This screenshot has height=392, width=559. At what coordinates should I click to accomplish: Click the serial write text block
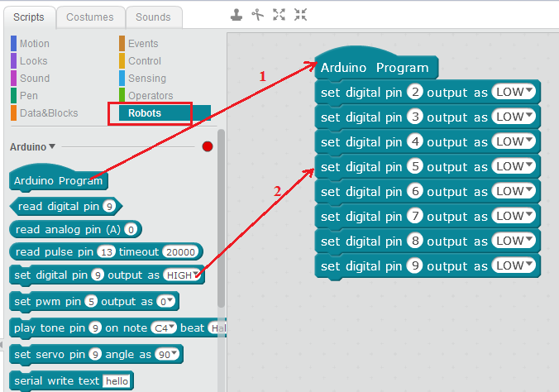click(71, 381)
